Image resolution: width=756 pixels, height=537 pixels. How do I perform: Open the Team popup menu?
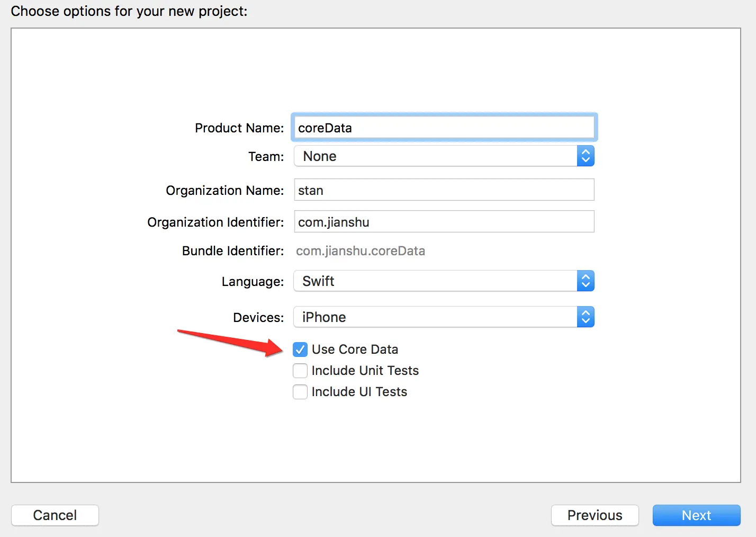pyautogui.click(x=444, y=156)
